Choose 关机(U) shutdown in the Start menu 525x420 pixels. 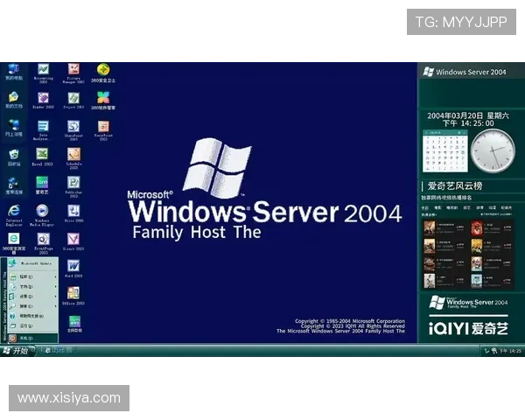pyautogui.click(x=33, y=338)
